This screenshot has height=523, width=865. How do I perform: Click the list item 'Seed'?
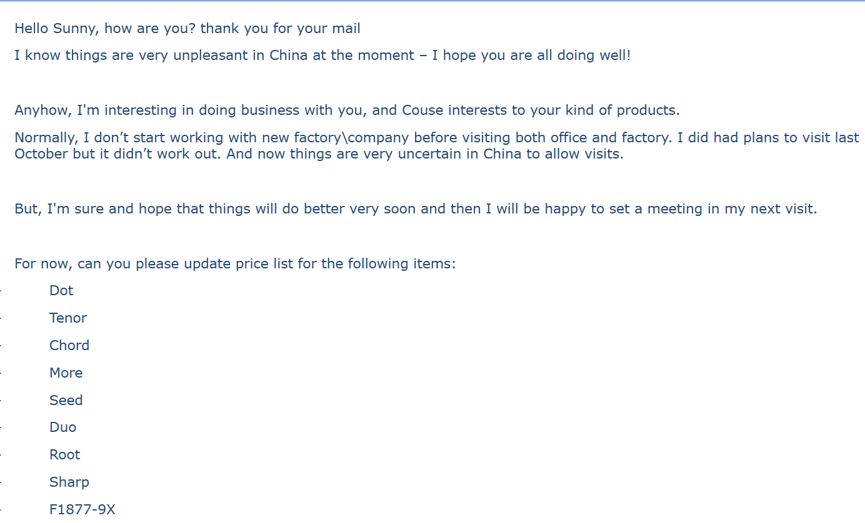66,400
